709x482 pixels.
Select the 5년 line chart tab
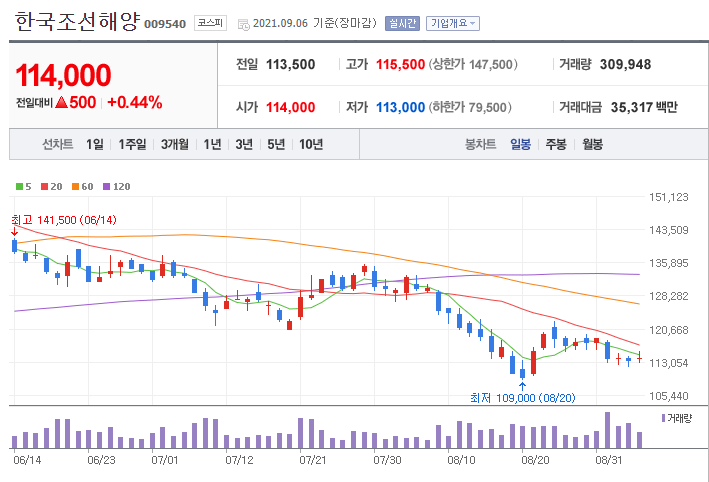click(276, 144)
